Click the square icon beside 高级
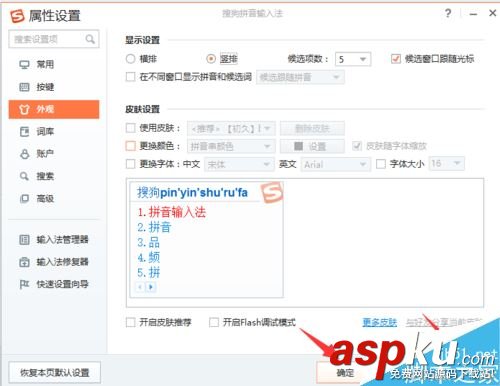The height and width of the screenshot is (386, 500). pos(24,199)
